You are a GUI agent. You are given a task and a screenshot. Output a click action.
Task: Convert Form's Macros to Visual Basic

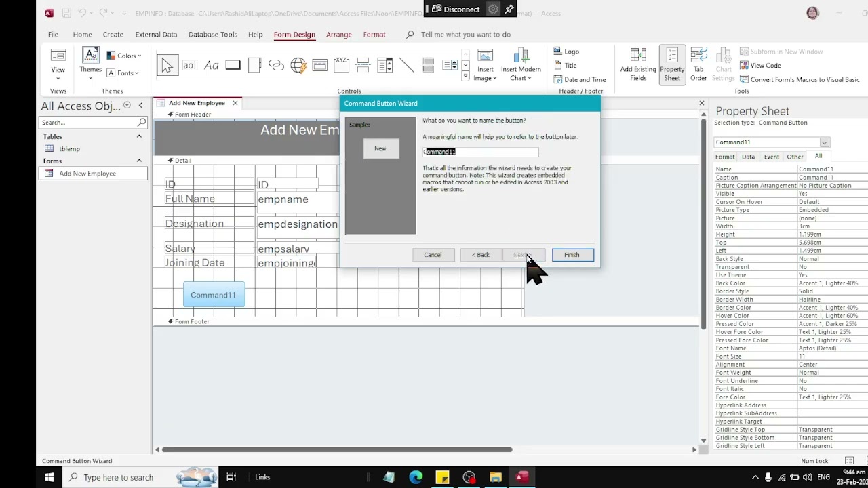(799, 80)
